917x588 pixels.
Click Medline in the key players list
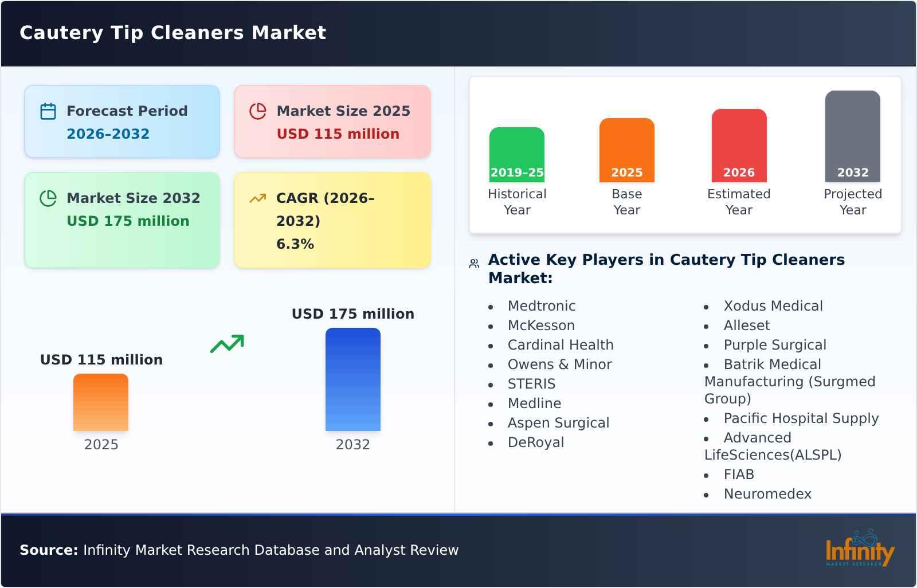tap(535, 403)
